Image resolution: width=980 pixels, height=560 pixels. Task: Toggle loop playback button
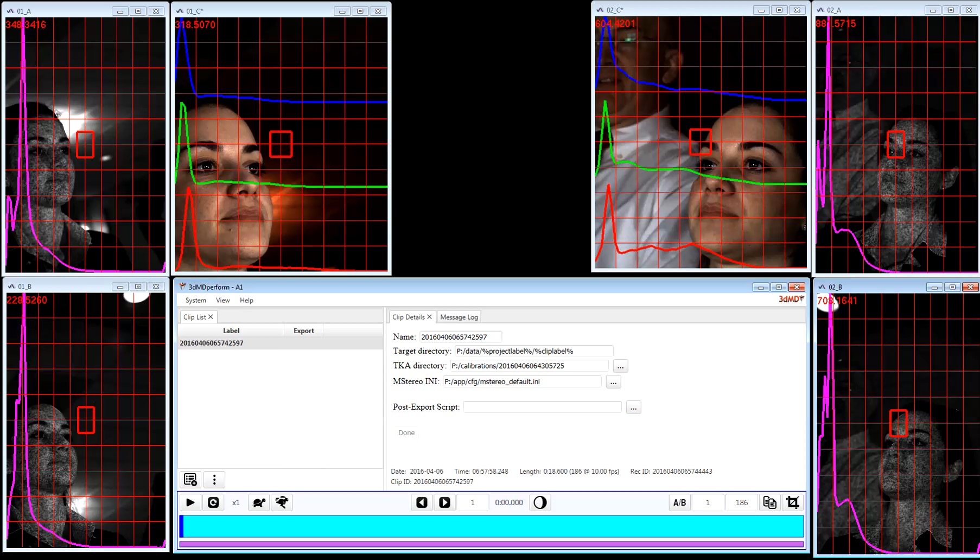coord(213,502)
